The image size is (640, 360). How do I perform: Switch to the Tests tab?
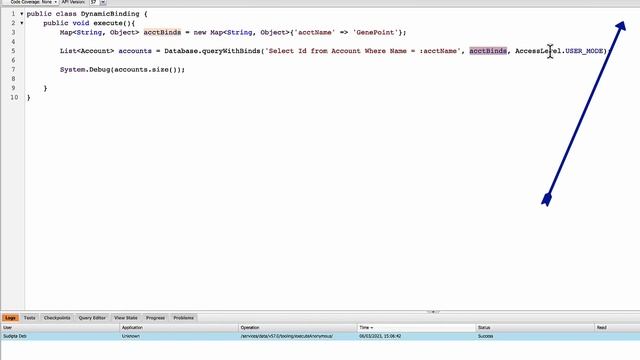click(29, 318)
